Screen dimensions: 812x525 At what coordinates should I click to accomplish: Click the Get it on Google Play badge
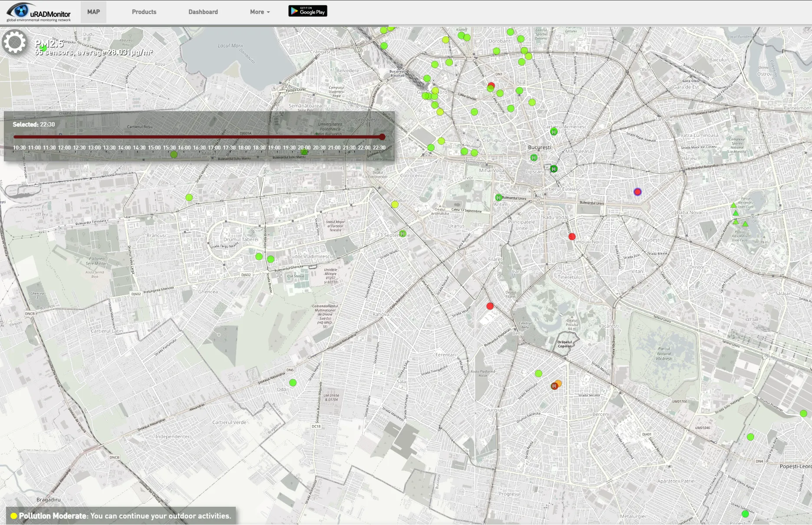[x=307, y=11]
